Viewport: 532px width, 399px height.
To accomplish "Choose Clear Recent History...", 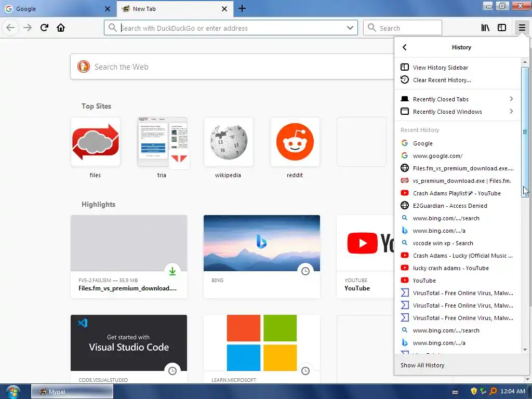I will [x=457, y=80].
